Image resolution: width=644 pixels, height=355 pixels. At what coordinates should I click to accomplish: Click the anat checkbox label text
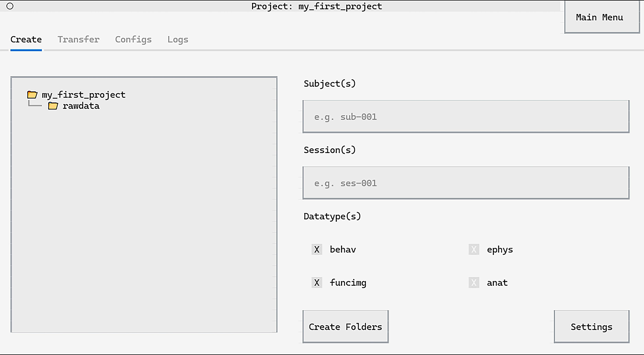pyautogui.click(x=497, y=283)
